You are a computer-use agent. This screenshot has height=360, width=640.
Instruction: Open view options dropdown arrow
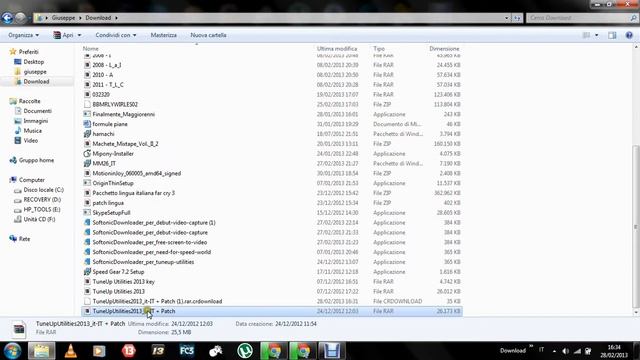(x=596, y=36)
